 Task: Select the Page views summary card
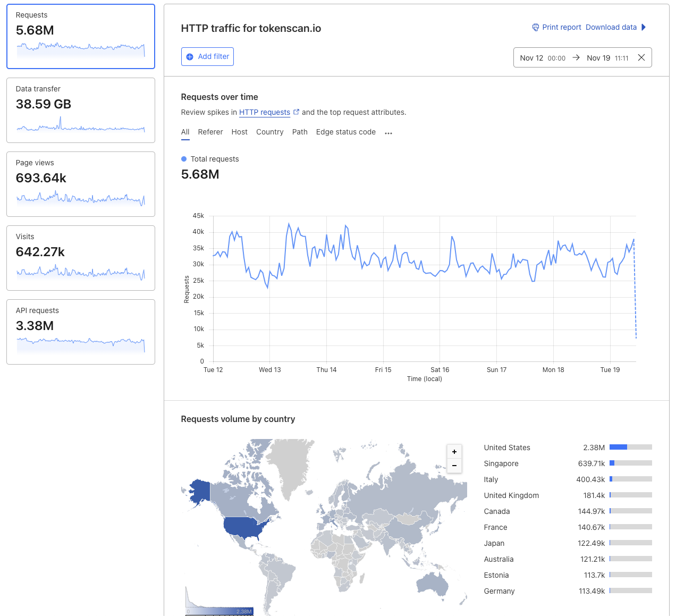81,184
